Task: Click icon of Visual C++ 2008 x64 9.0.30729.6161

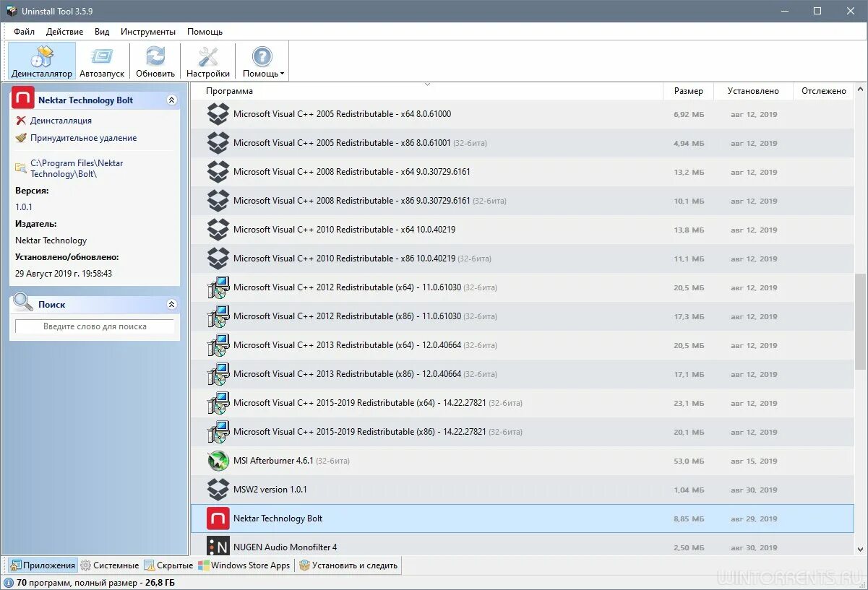Action: click(x=218, y=172)
